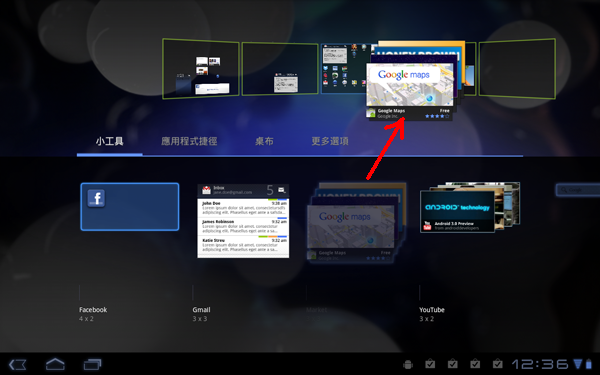Image resolution: width=600 pixels, height=375 pixels.
Task: Select the partially visible Google search widget
Action: (578, 189)
